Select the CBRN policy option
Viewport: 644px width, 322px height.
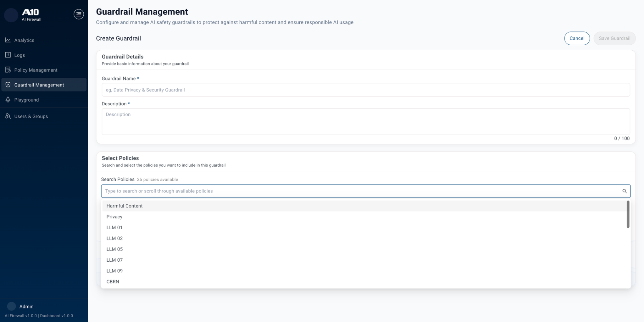(x=113, y=281)
